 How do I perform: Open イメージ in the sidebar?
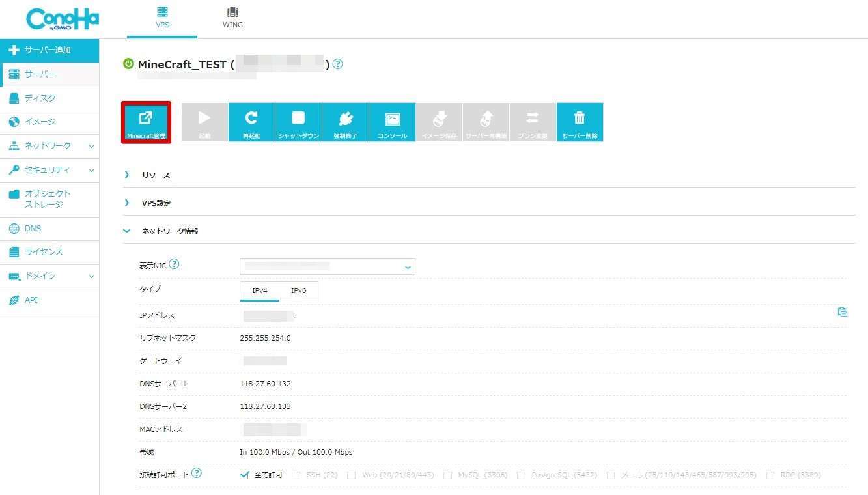point(49,122)
